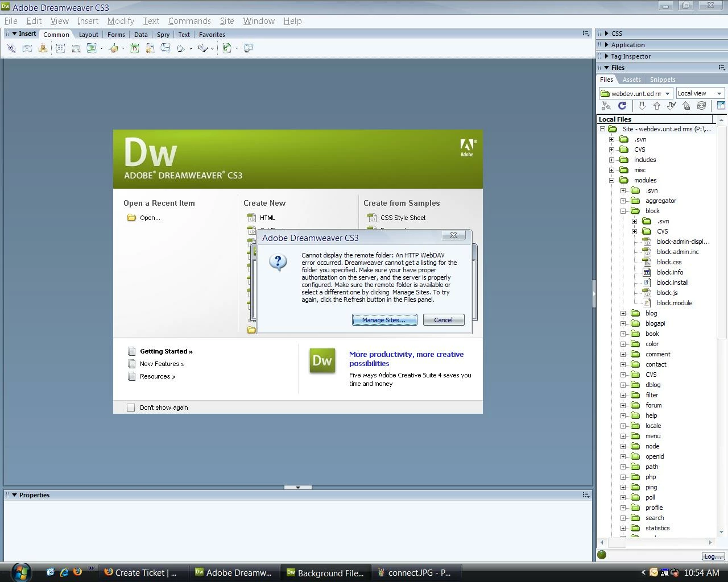Screen dimensions: 728x582
Task: Check out files icon
Action: 672,106
